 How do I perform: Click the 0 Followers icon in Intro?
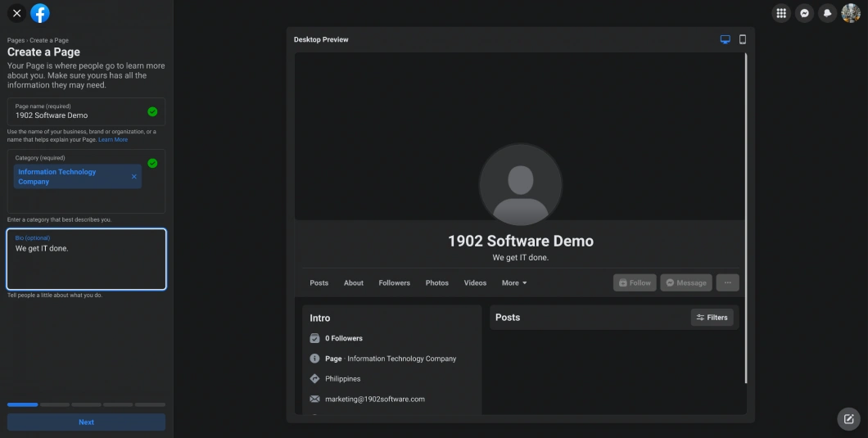tap(314, 338)
